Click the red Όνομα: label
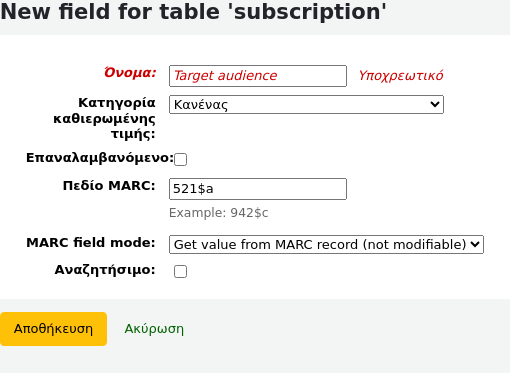 pyautogui.click(x=130, y=73)
